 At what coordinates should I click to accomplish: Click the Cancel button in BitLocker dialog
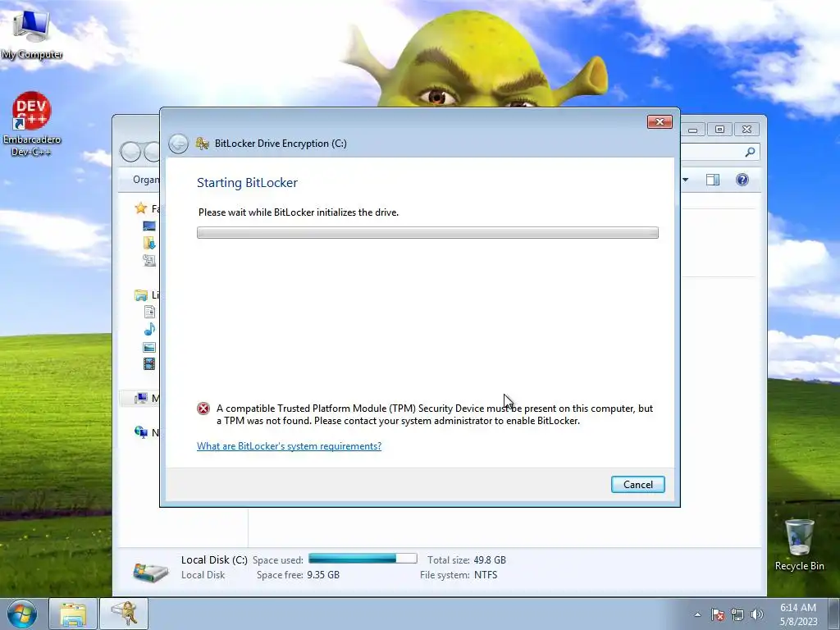tap(637, 484)
